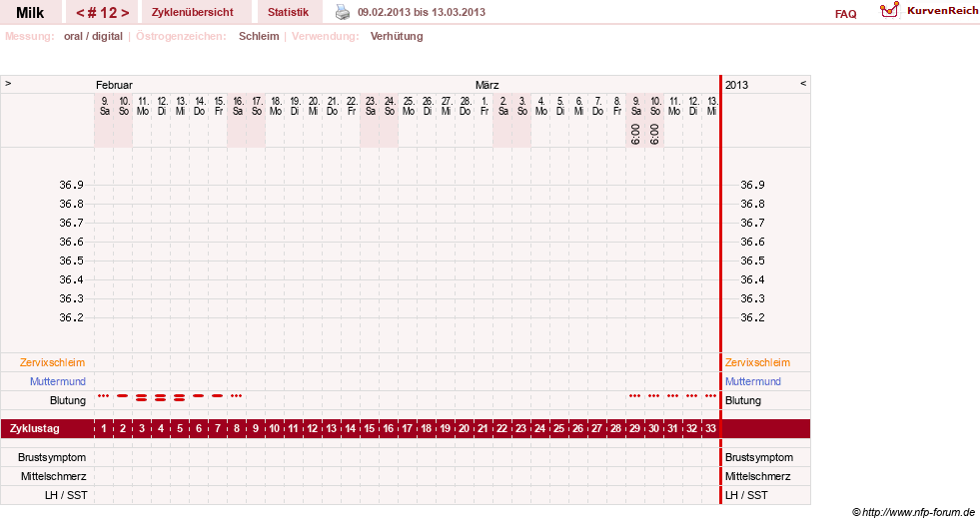Go to next cycle with the right angle bracket
Screen dimensions: 980x524
tap(125, 13)
